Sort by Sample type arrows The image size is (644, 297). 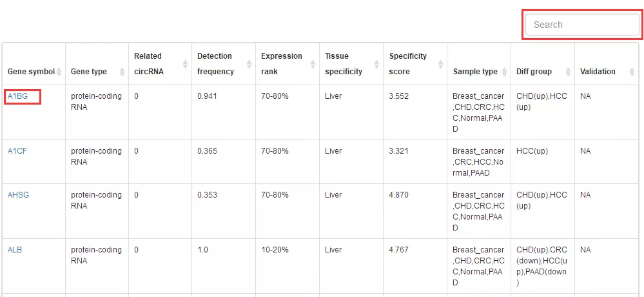point(504,72)
